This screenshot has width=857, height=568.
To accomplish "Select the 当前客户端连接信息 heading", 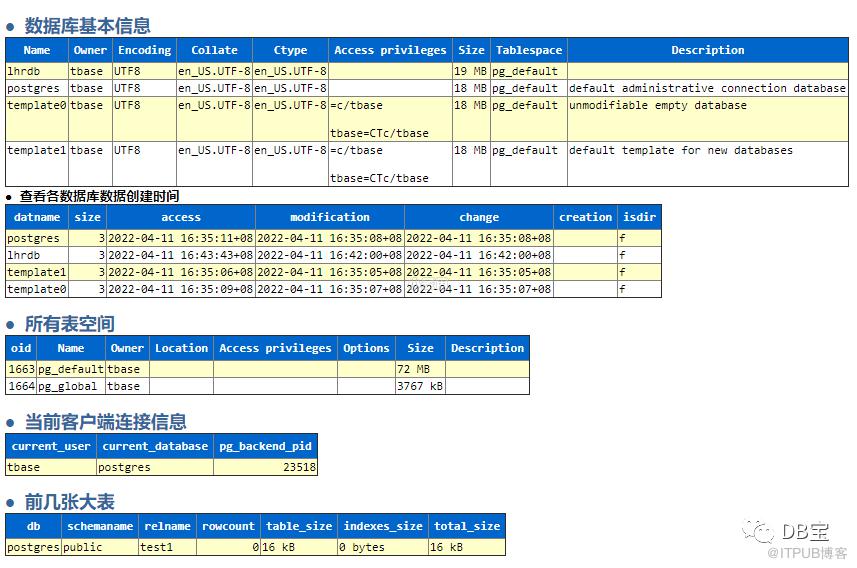I will coord(105,422).
